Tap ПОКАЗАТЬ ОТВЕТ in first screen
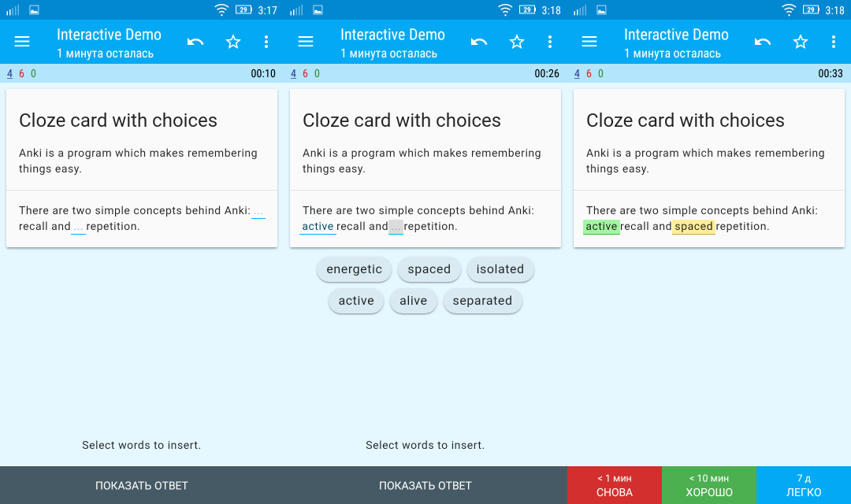The width and height of the screenshot is (851, 504). 142,486
